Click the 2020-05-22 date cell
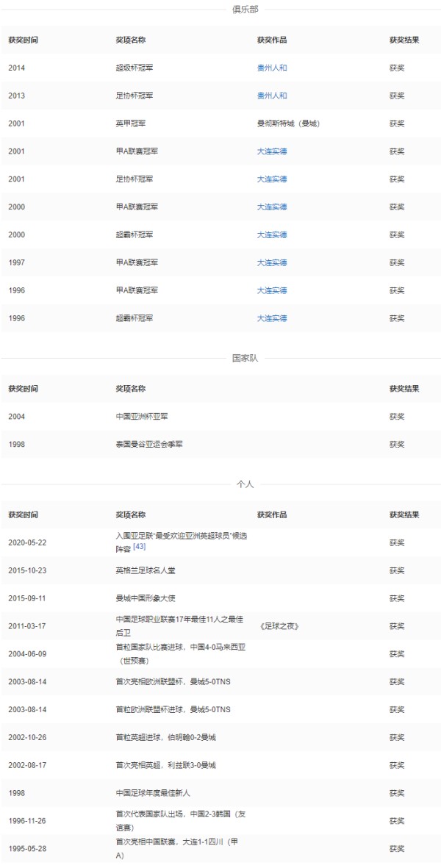 [x=27, y=542]
